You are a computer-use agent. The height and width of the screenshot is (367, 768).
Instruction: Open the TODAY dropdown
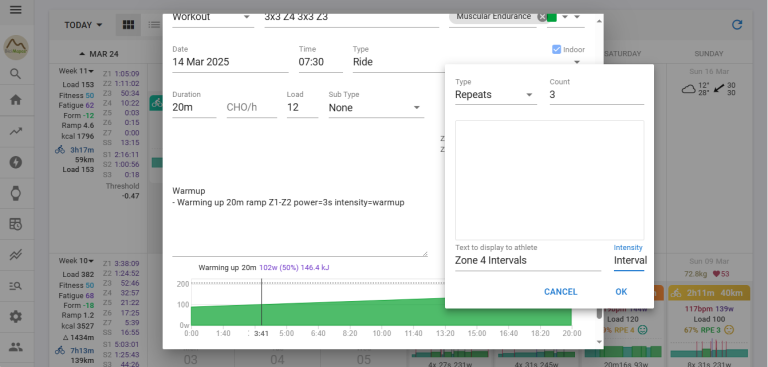pyautogui.click(x=83, y=25)
